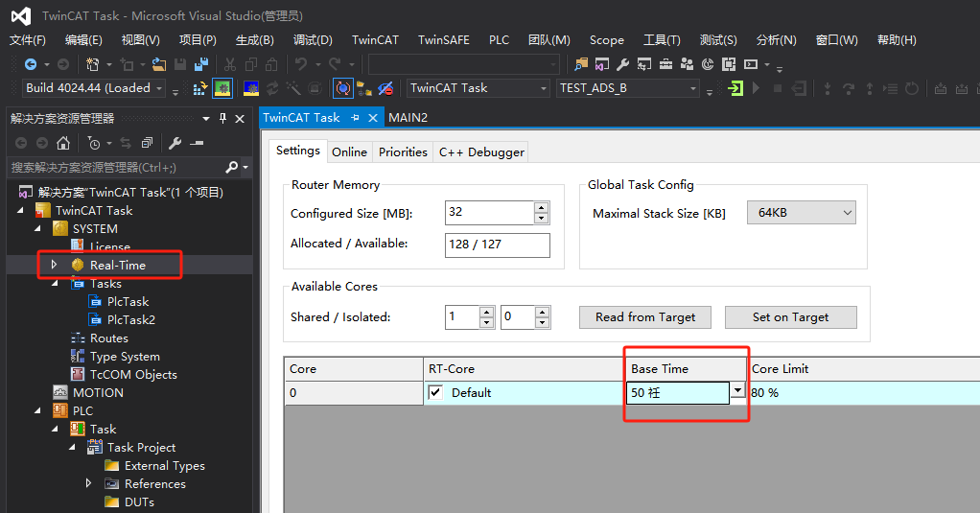Click the Solution Explorer Item icon in toolbar
The height and width of the screenshot is (513, 980).
pyautogui.click(x=602, y=64)
